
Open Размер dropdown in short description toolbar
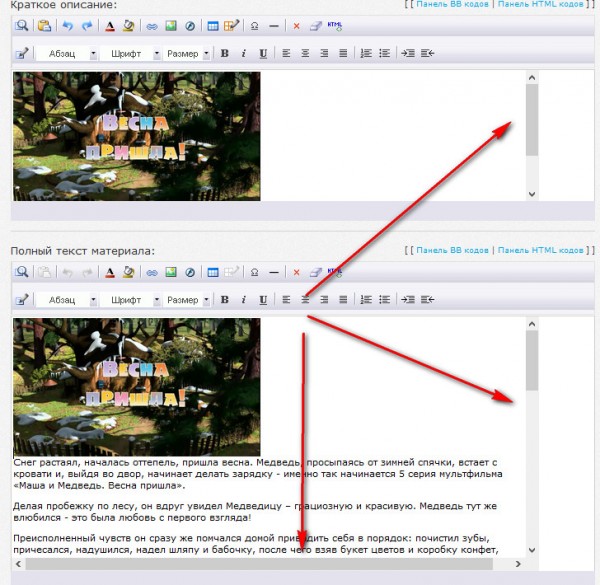pyautogui.click(x=187, y=54)
